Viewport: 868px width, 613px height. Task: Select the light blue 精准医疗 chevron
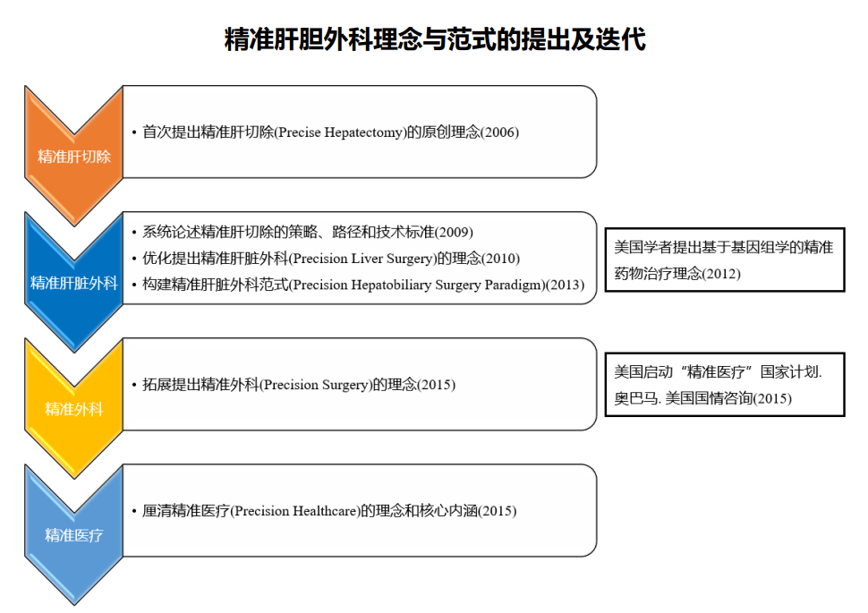(73, 535)
